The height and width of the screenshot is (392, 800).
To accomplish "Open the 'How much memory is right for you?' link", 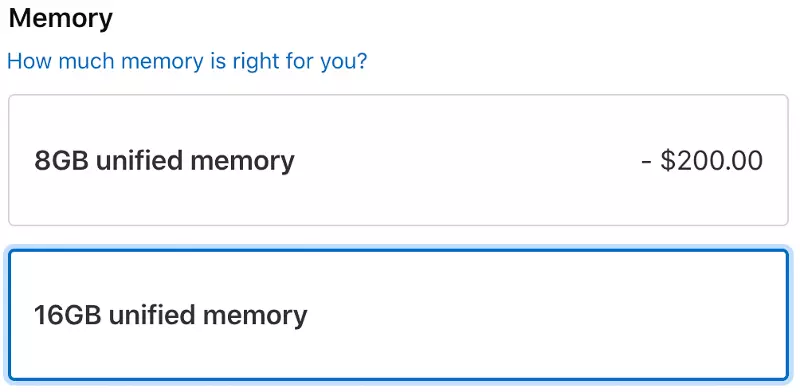I will [x=187, y=61].
